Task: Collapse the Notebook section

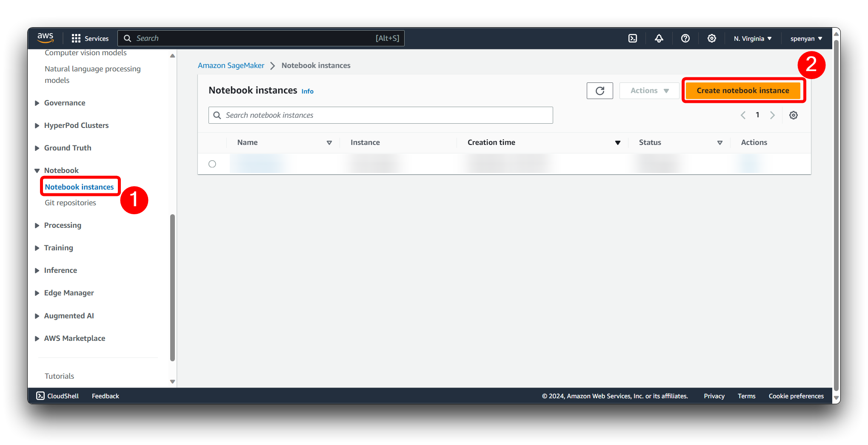Action: 37,170
